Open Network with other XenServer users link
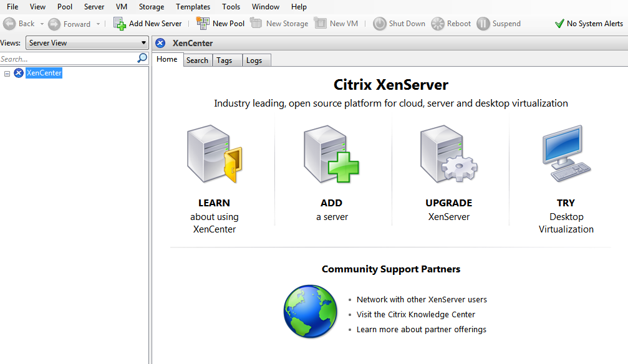Viewport: 628px width, 364px height. pos(422,300)
